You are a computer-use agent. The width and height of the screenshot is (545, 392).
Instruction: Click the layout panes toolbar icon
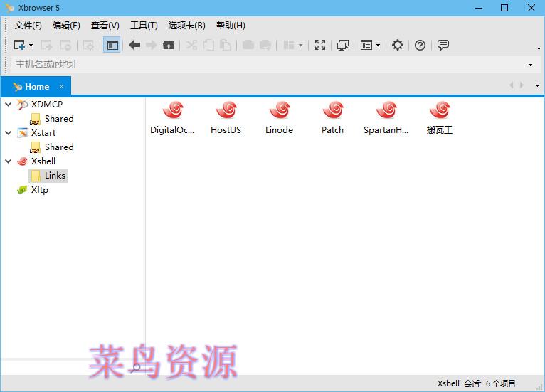[289, 46]
